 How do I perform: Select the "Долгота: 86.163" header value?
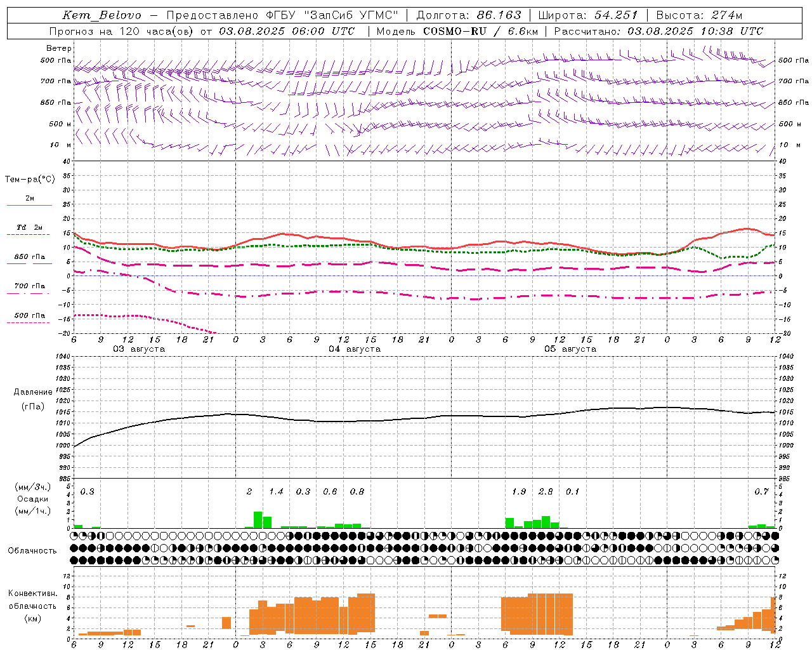pyautogui.click(x=468, y=15)
